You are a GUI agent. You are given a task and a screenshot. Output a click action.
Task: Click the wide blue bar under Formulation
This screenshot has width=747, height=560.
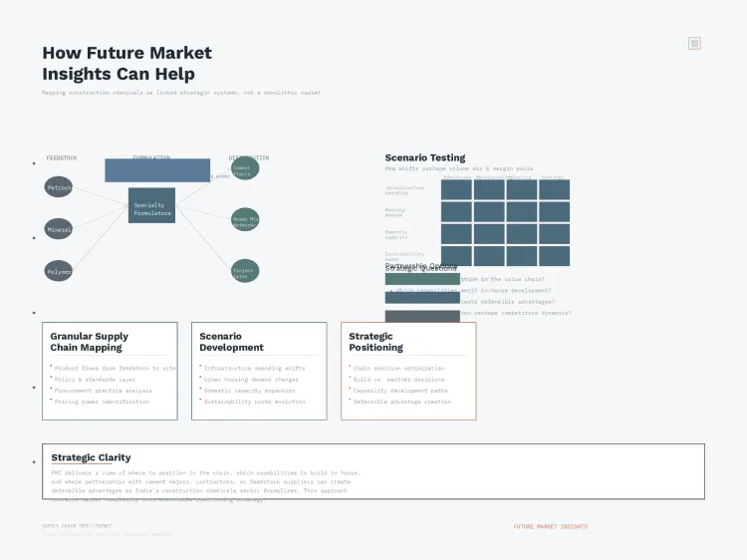[157, 170]
